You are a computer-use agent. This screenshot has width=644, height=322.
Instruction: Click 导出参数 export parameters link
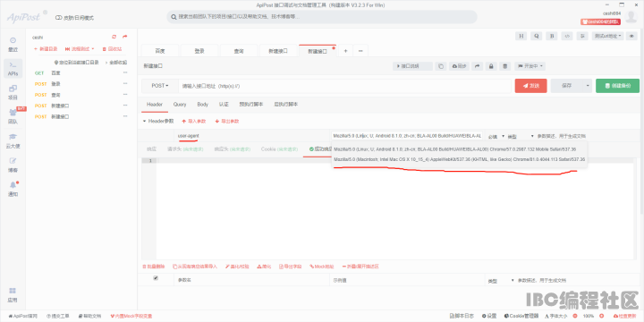click(x=226, y=121)
